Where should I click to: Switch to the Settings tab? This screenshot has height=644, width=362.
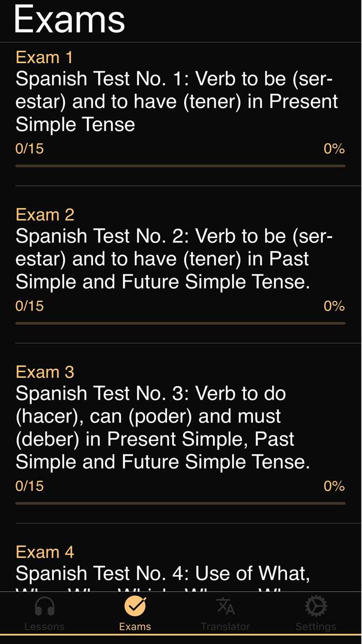point(315,613)
